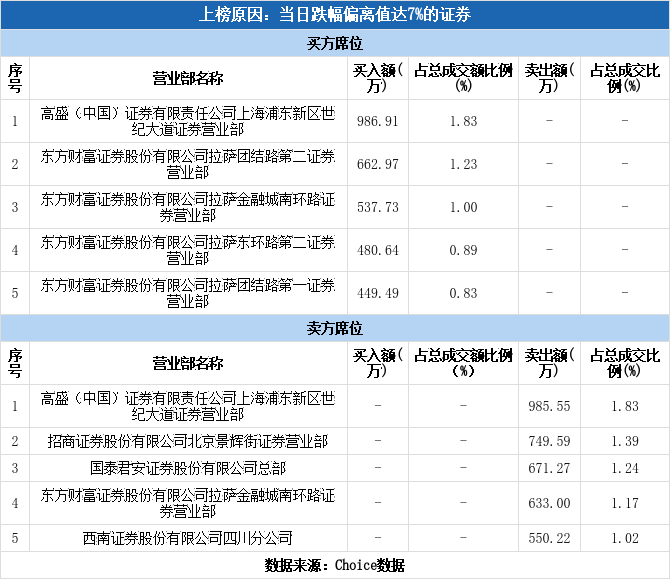The image size is (670, 579).
Task: Click buy ratio 0.83
Action: point(463,293)
